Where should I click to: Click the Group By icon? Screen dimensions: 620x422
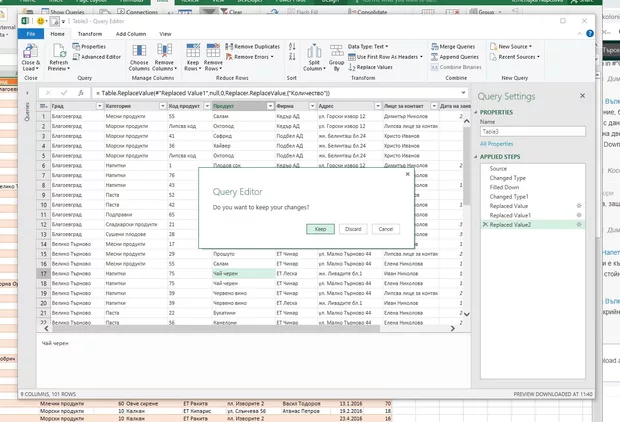tap(335, 52)
